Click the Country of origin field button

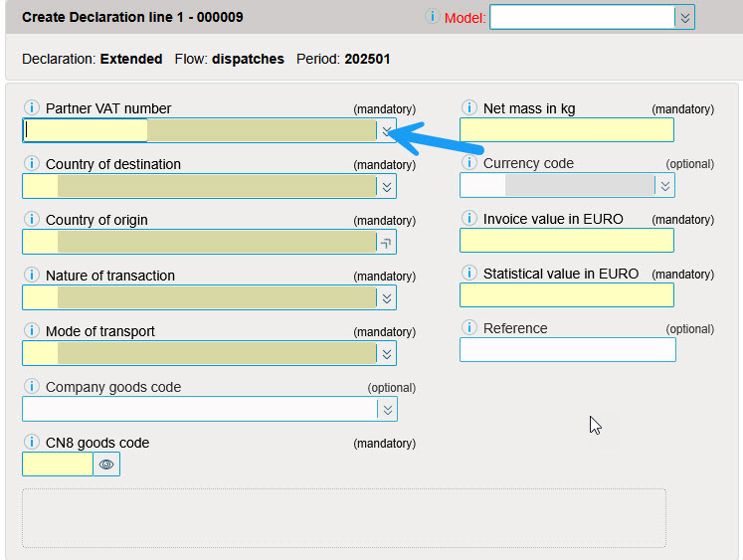click(x=386, y=242)
